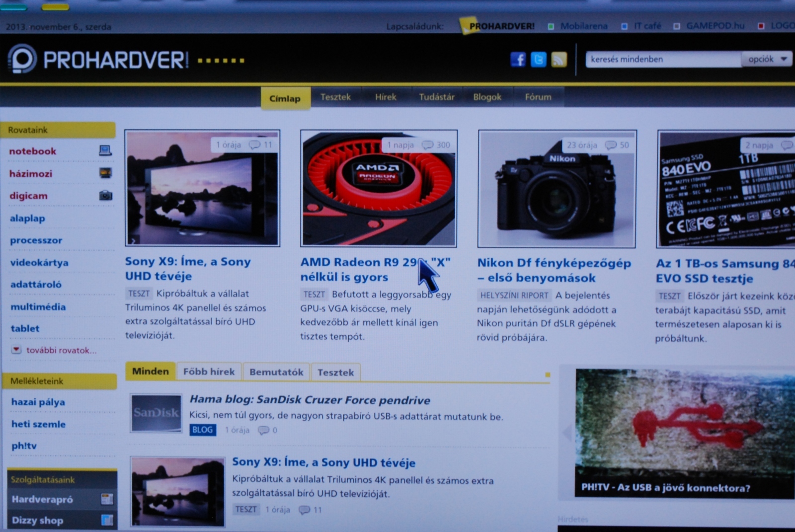Image resolution: width=795 pixels, height=532 pixels.
Task: Click the red arrow icon beside további rovatok
Action: [x=16, y=350]
